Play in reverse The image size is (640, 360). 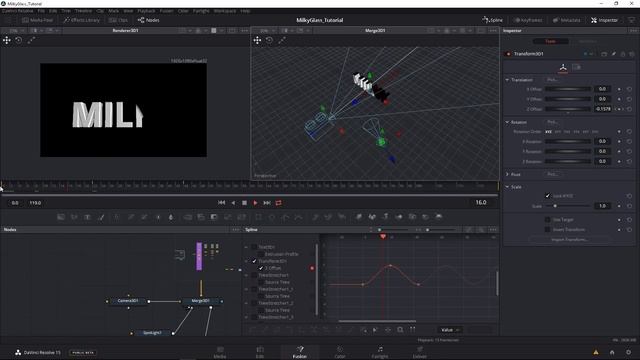point(233,203)
